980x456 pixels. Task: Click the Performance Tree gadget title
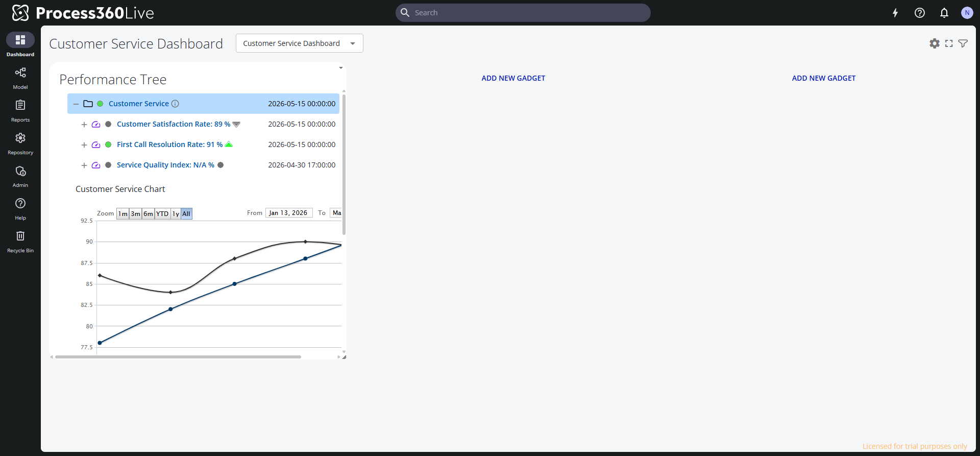tap(113, 80)
